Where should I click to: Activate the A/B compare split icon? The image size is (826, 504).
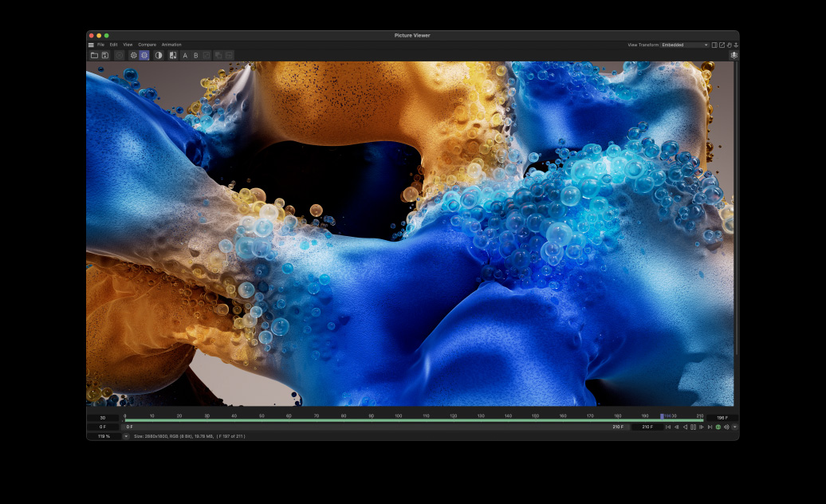(x=173, y=55)
